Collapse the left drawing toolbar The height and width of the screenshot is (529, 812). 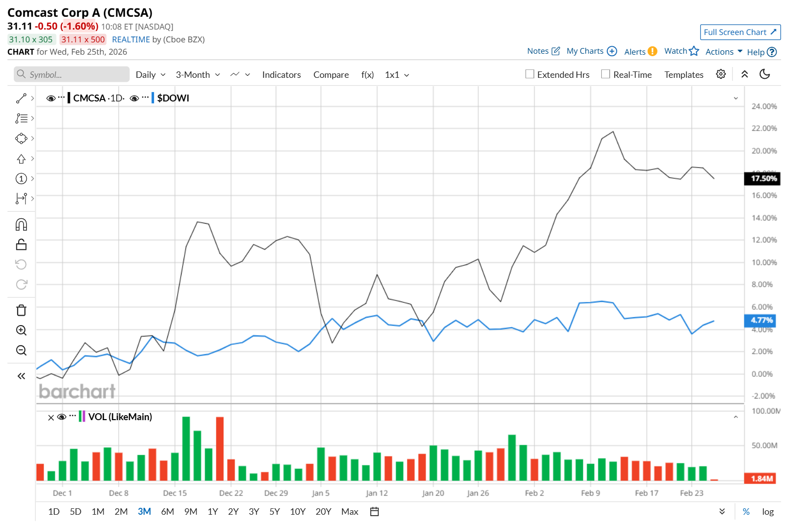pyautogui.click(x=21, y=376)
